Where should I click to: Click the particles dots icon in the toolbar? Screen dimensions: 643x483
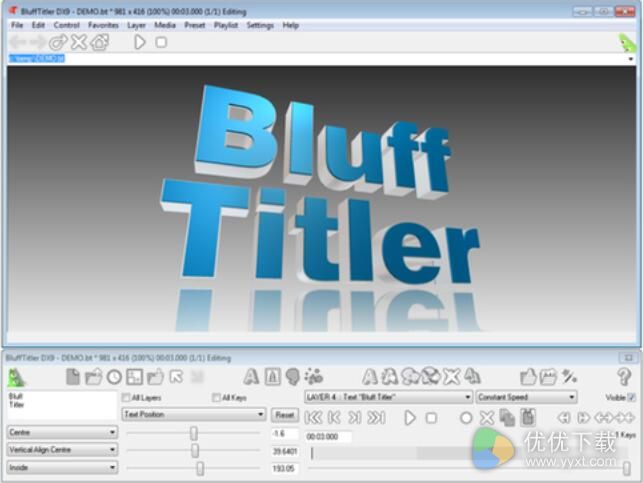314,376
